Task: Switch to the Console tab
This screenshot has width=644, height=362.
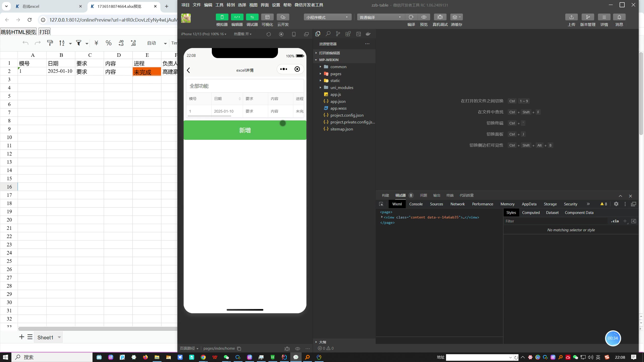Action: pyautogui.click(x=416, y=204)
